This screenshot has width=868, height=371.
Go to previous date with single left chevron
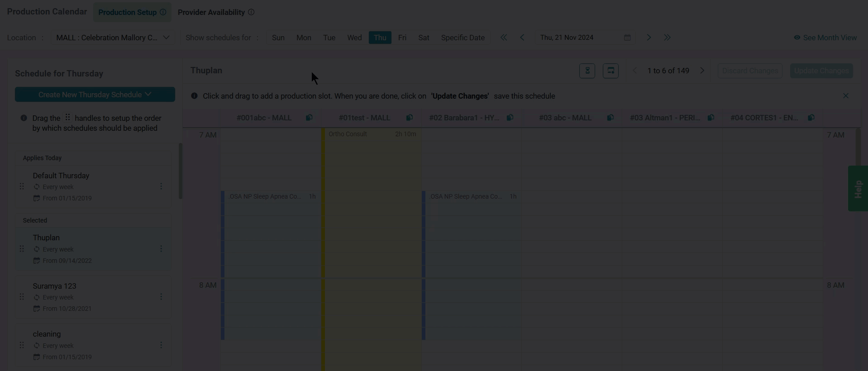coord(522,38)
